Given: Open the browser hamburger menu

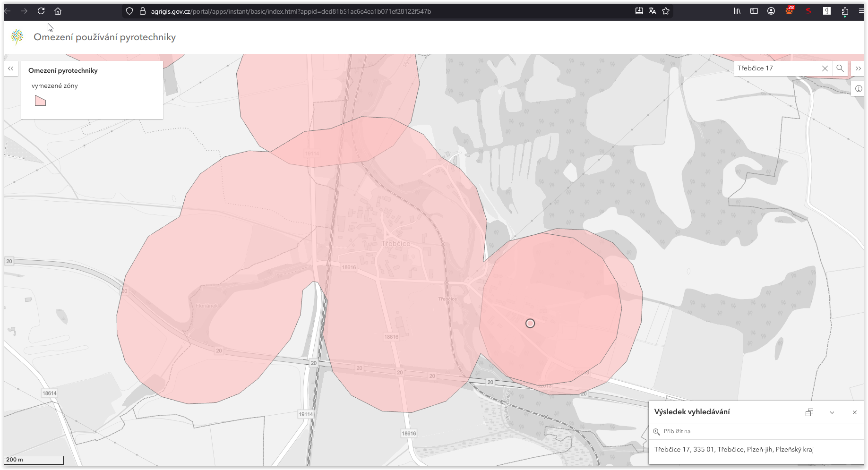Looking at the screenshot, I should tap(861, 11).
